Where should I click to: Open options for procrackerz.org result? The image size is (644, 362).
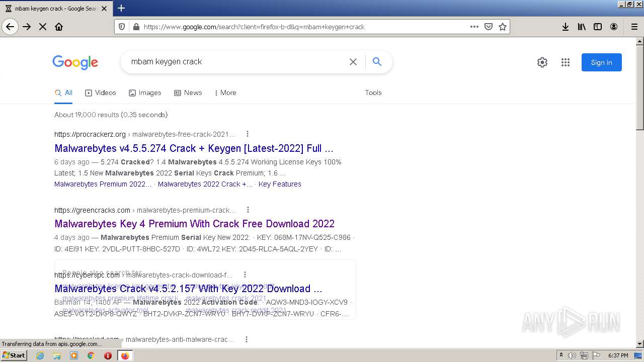point(247,134)
